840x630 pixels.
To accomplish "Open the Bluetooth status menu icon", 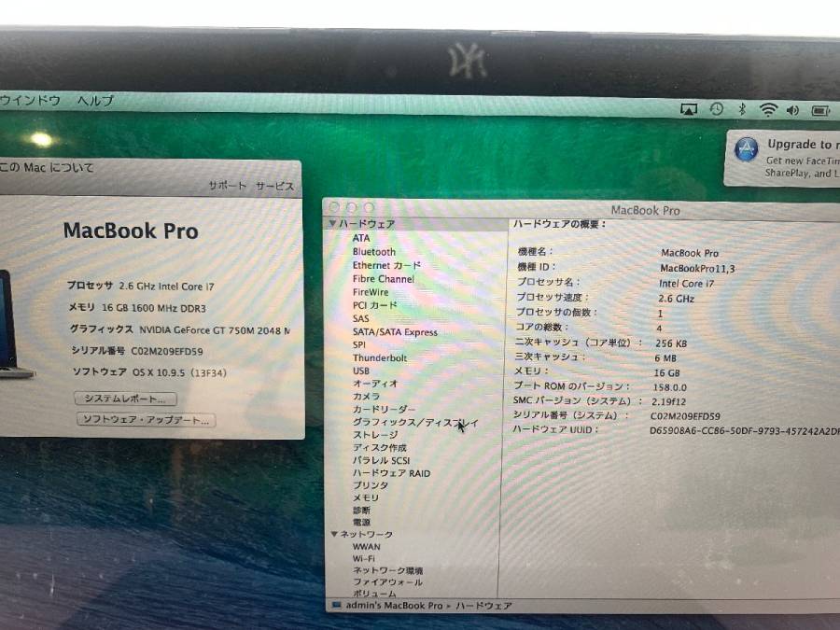I will [x=742, y=110].
